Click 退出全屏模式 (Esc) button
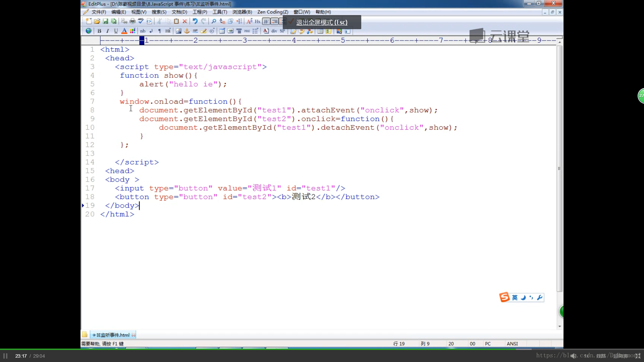 click(x=322, y=22)
